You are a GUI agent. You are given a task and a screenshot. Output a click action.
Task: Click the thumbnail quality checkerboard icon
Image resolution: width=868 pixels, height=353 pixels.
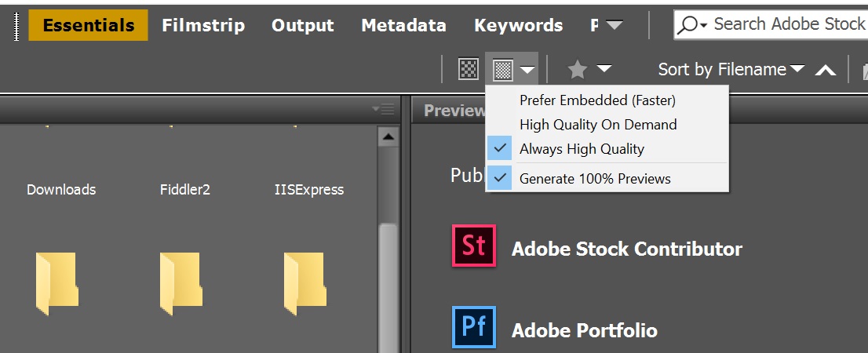click(x=469, y=69)
